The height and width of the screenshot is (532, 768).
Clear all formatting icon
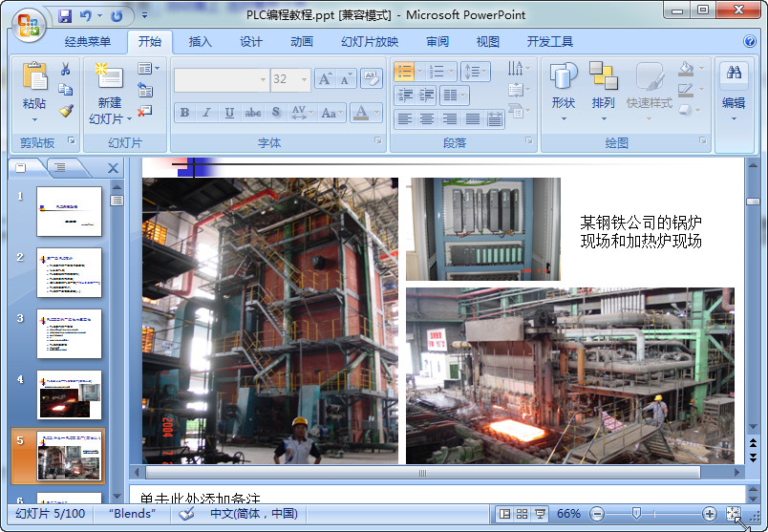coord(372,78)
